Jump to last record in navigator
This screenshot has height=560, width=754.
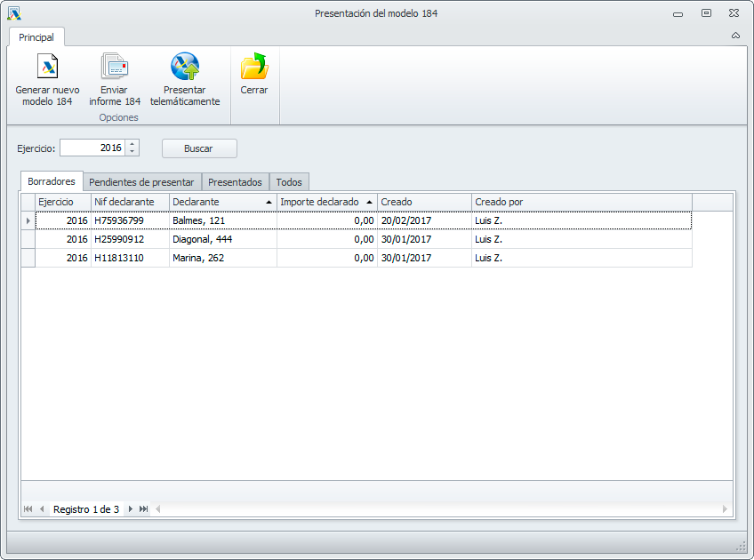(x=144, y=509)
